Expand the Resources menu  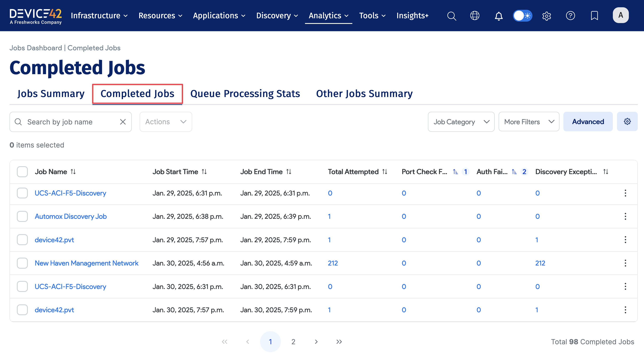[x=160, y=16]
